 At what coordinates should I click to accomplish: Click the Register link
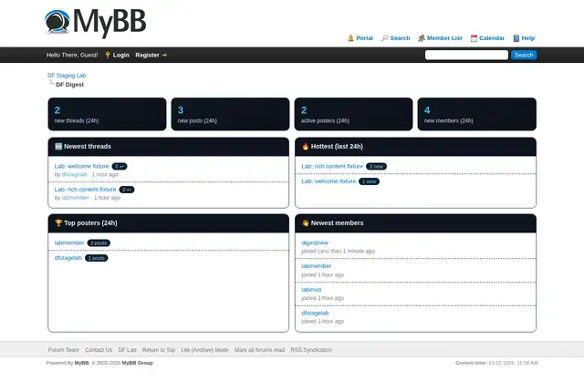point(147,55)
